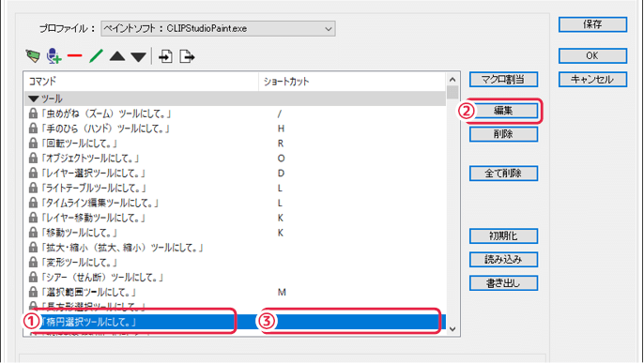644x363 pixels.
Task: Click the green tag icon in the toolbar
Action: tap(33, 56)
